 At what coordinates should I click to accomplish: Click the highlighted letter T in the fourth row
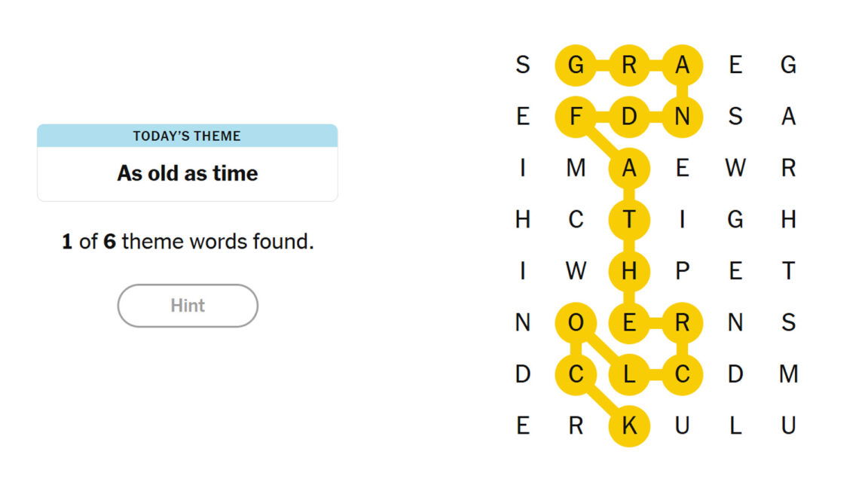[x=629, y=220]
